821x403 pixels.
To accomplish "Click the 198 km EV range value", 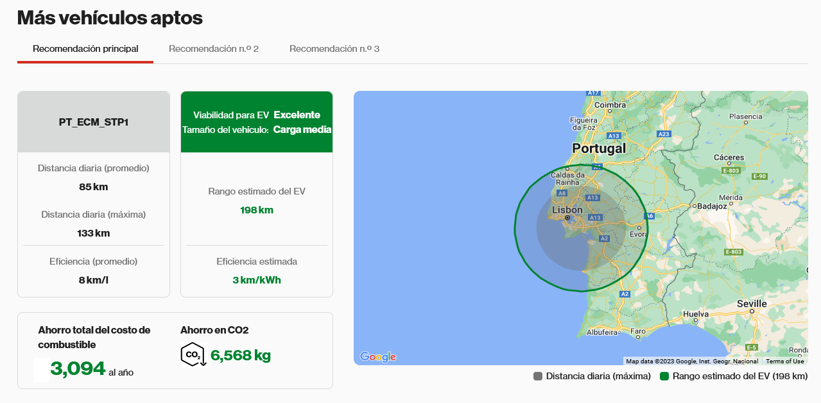I will pyautogui.click(x=257, y=210).
